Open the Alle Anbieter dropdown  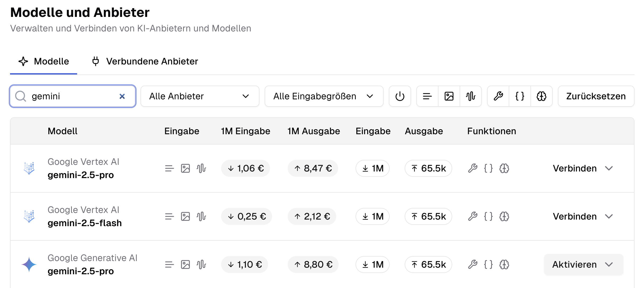[200, 96]
